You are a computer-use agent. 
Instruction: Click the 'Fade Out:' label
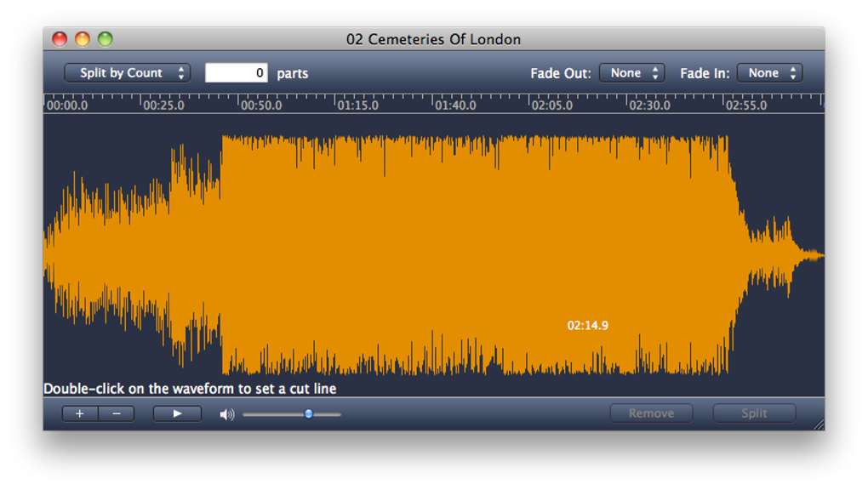(x=560, y=73)
